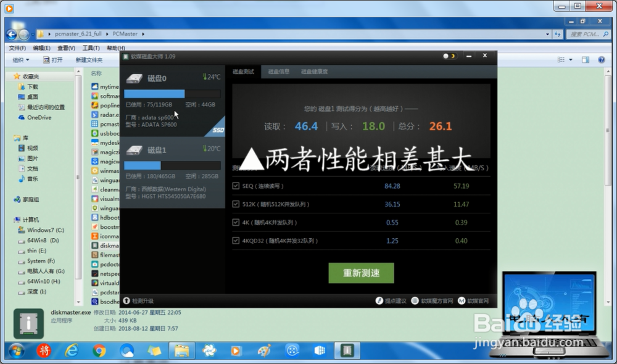Select 深度 (I:) drive
617x364 pixels.
32,291
